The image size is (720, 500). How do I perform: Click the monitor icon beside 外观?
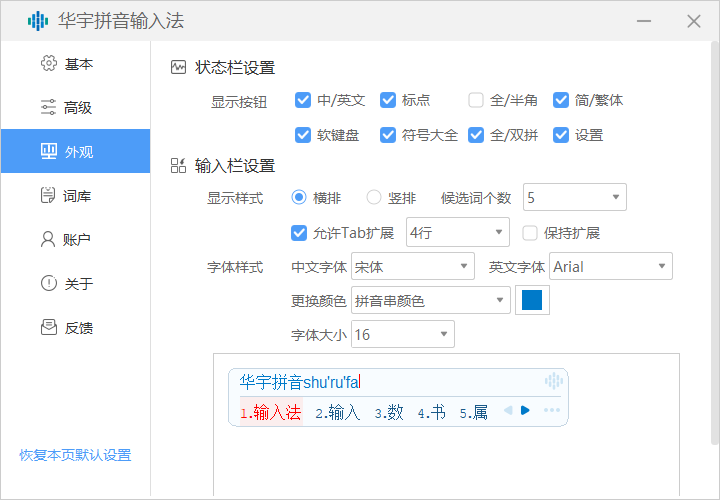[49, 151]
